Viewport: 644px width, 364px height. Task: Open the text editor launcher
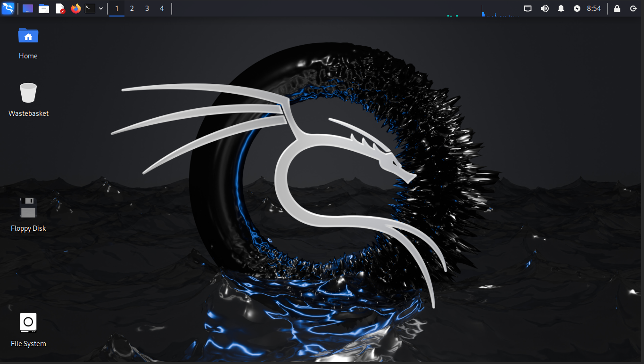click(x=60, y=8)
